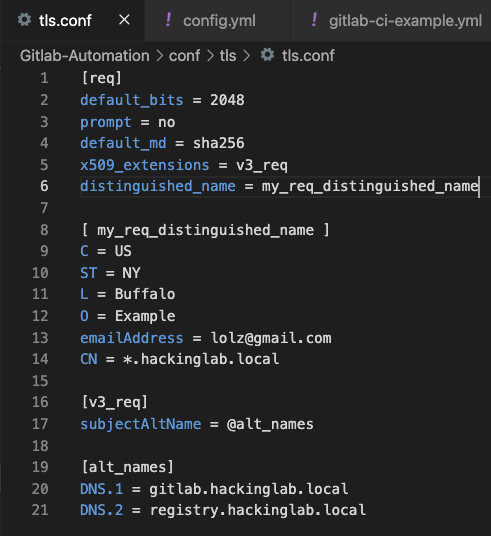491x536 pixels.
Task: Click the subjectAltName key on line 17
Action: tap(141, 424)
